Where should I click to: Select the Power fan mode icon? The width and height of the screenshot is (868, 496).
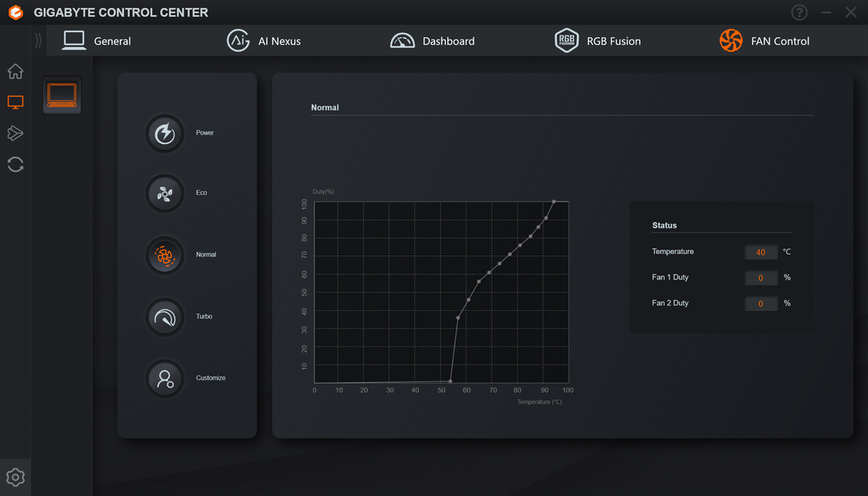coord(165,133)
